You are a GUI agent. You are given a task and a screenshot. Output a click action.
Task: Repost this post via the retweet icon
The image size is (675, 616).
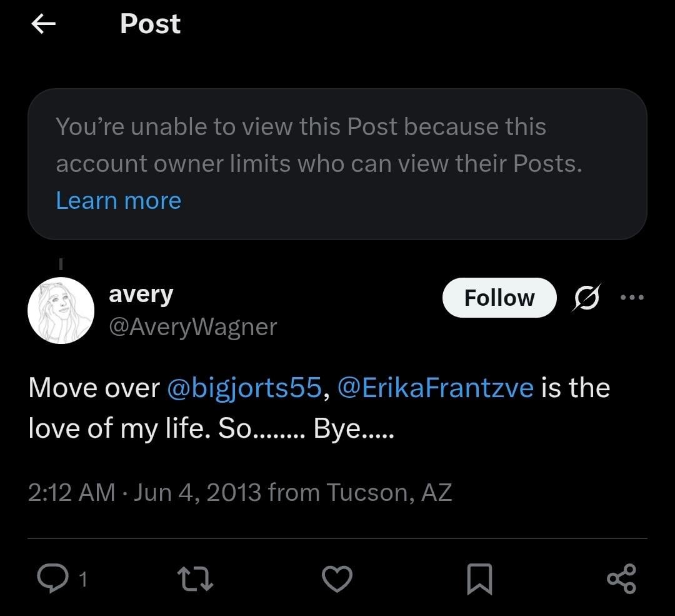[x=195, y=578]
